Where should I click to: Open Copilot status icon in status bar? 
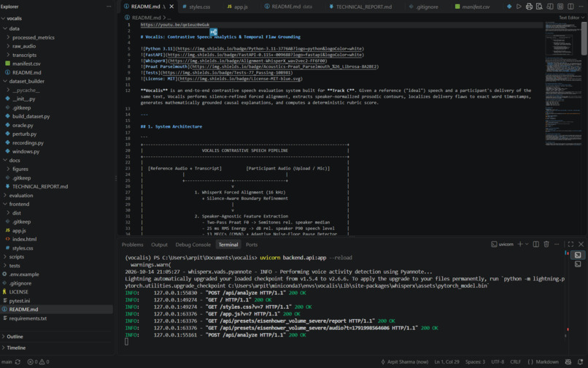pyautogui.click(x=568, y=362)
